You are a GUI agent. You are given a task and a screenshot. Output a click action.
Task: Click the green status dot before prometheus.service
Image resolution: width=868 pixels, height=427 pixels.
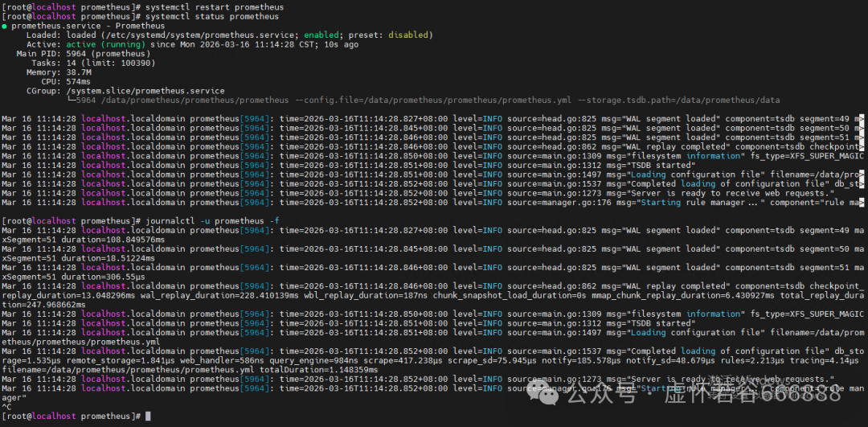(5, 26)
